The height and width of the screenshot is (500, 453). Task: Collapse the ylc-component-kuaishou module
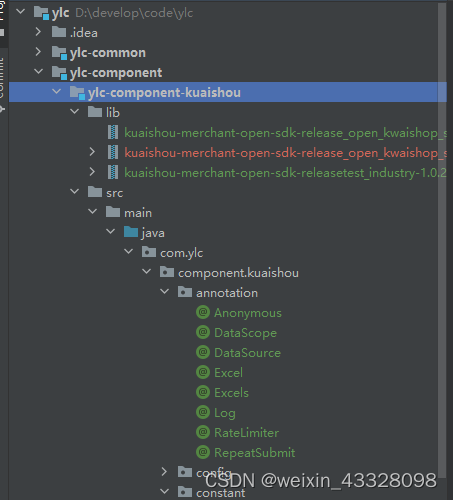click(57, 91)
